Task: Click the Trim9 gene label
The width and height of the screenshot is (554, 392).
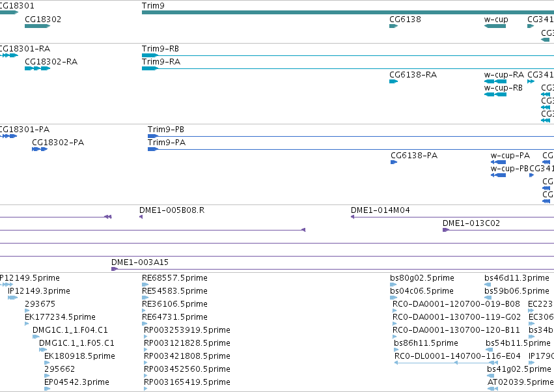Action: click(153, 6)
